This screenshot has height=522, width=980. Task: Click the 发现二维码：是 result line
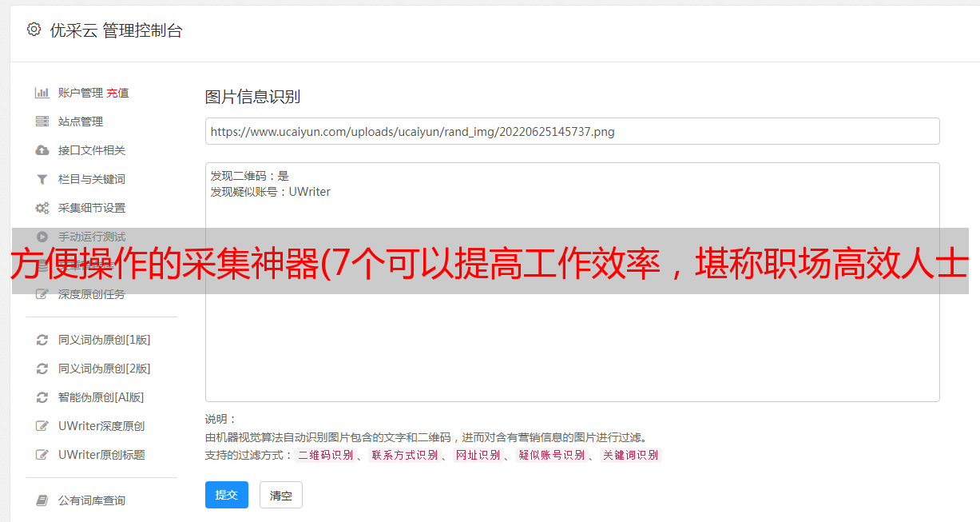pos(250,176)
